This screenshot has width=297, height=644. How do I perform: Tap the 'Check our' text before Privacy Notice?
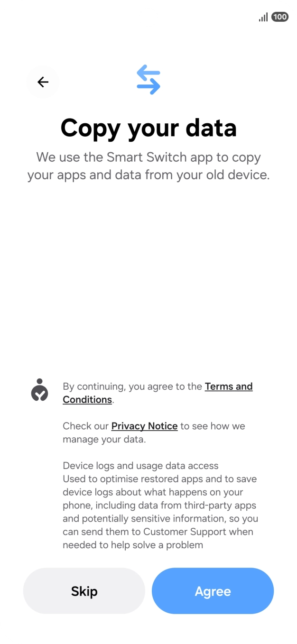(x=86, y=426)
